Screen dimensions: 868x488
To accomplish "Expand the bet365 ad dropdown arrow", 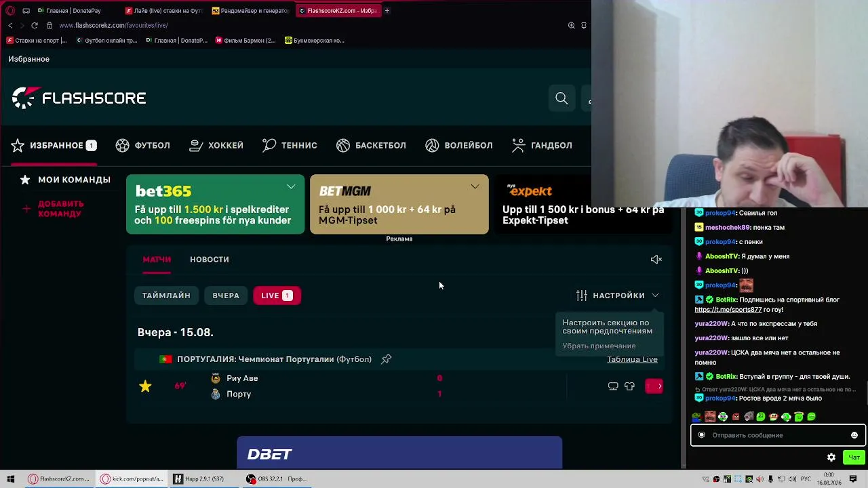I will (291, 186).
